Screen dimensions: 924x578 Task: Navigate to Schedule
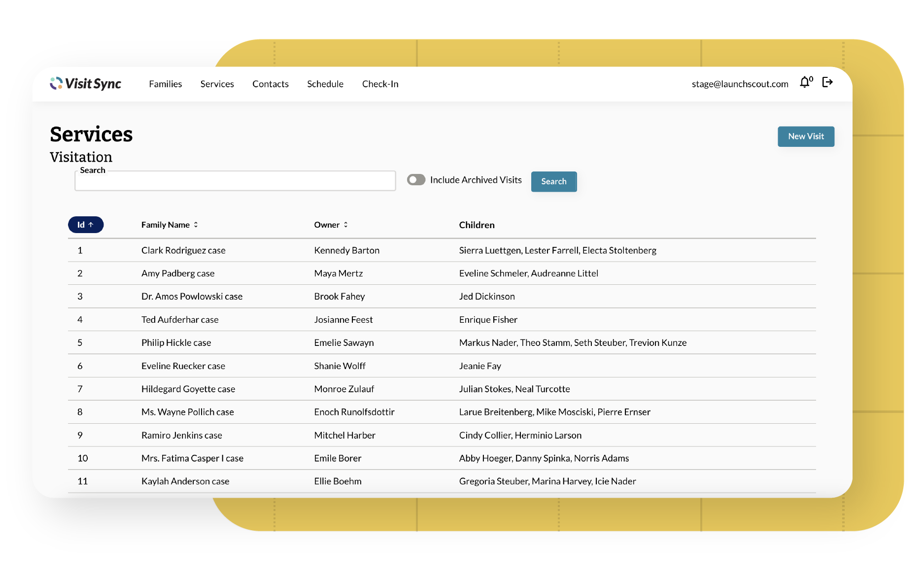click(x=325, y=84)
